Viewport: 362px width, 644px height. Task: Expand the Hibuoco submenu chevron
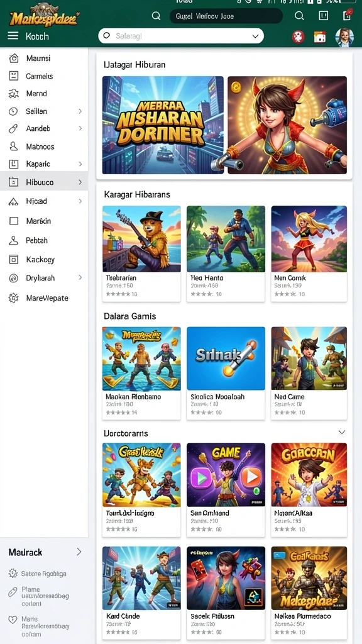click(x=80, y=182)
